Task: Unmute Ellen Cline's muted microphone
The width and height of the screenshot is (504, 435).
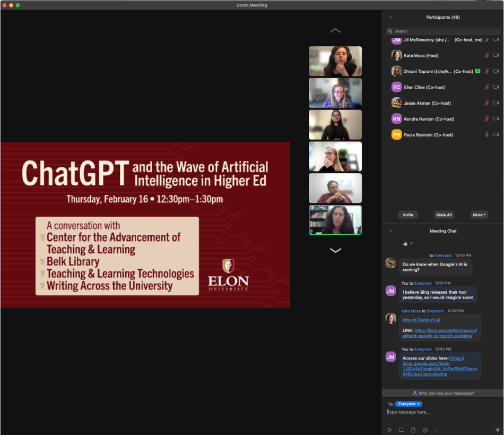Action: pos(486,87)
